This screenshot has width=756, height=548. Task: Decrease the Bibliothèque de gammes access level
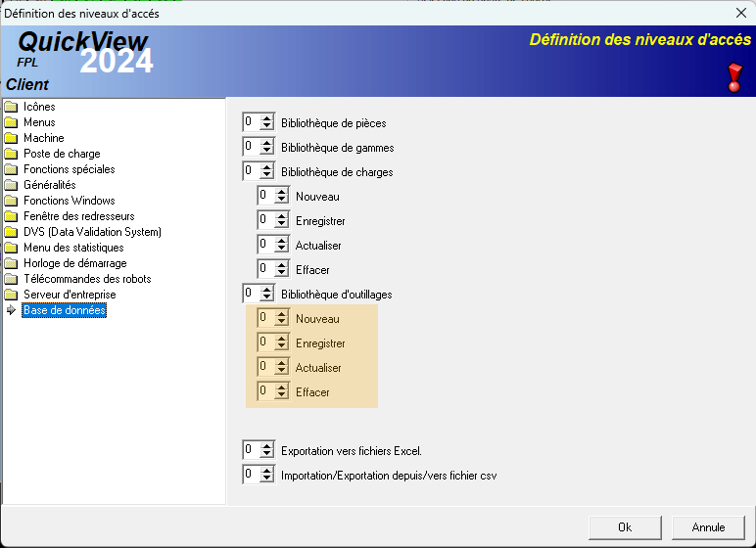point(267,152)
